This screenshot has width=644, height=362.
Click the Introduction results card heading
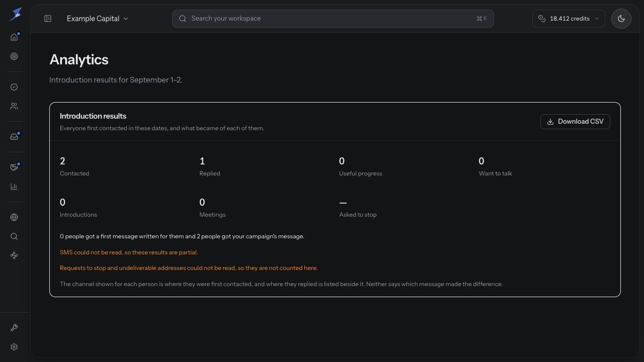tap(93, 116)
